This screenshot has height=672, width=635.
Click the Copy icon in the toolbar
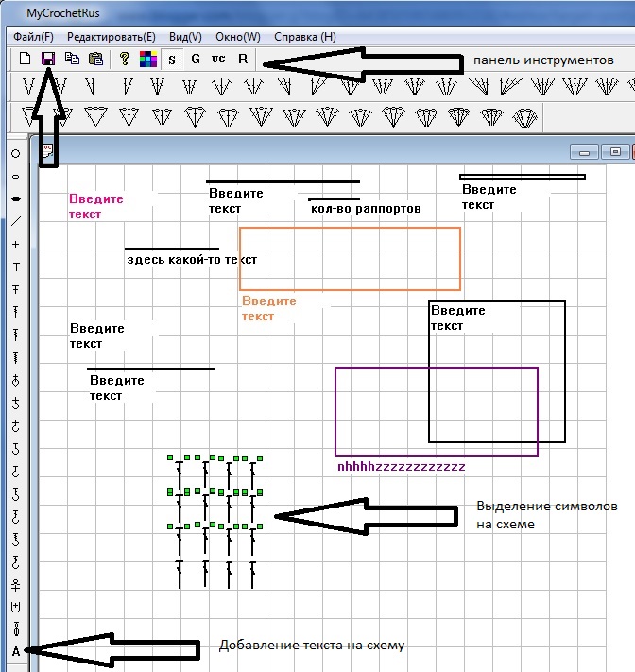72,59
